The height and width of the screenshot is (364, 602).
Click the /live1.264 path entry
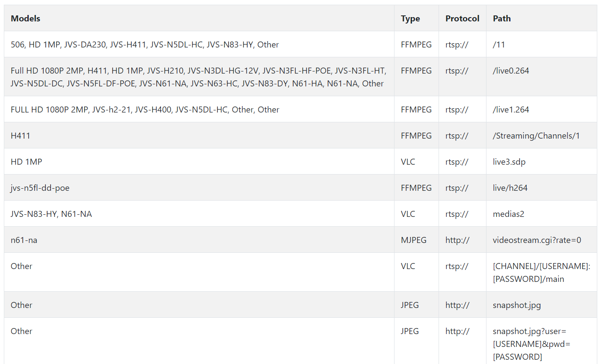tap(511, 109)
